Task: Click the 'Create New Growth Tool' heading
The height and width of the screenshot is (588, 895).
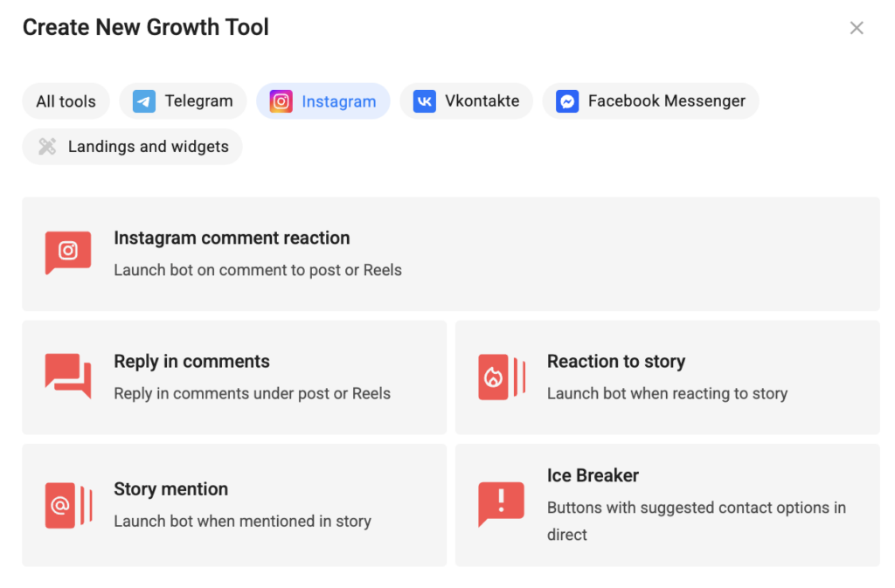Action: pyautogui.click(x=146, y=27)
